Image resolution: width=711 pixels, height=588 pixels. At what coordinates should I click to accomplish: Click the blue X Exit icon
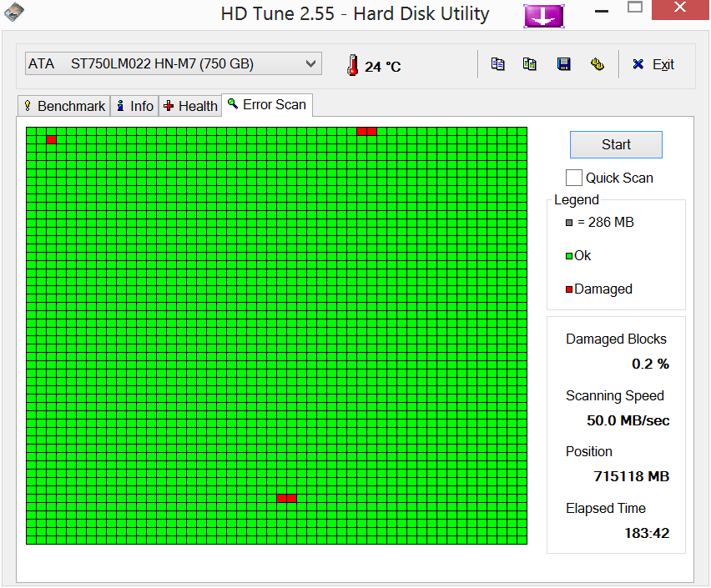[x=638, y=64]
